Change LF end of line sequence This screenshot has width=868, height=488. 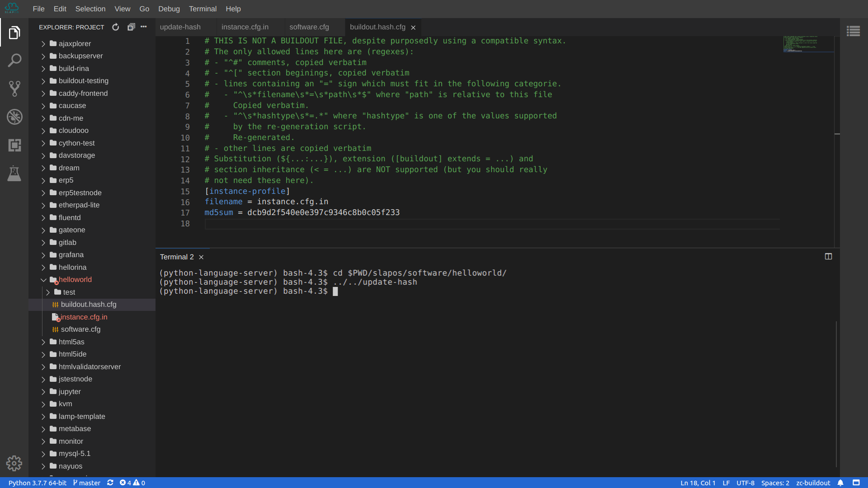coord(726,483)
